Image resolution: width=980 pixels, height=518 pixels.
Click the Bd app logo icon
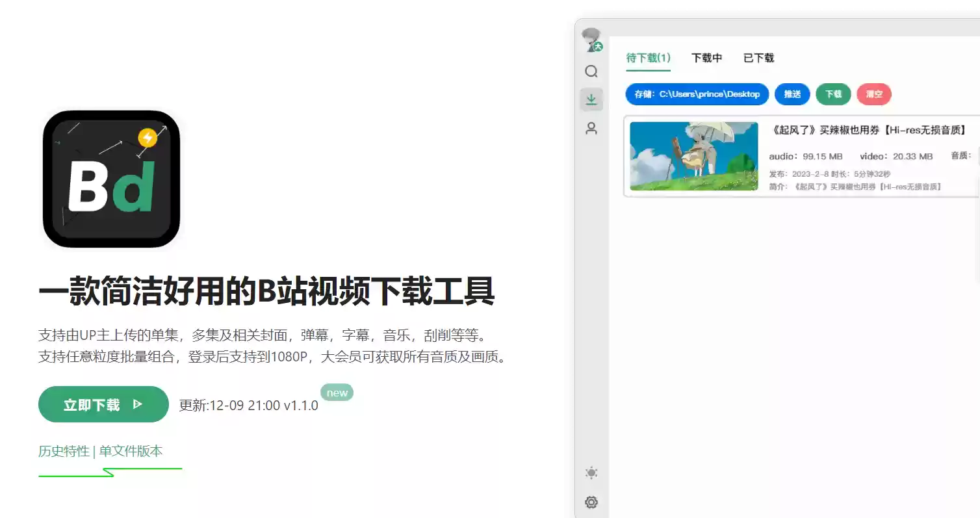[110, 180]
